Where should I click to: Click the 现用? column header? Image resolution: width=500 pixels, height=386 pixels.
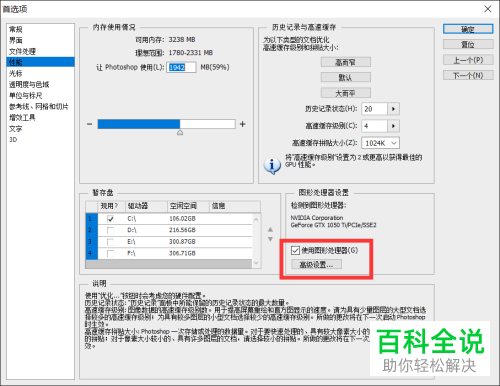click(111, 206)
